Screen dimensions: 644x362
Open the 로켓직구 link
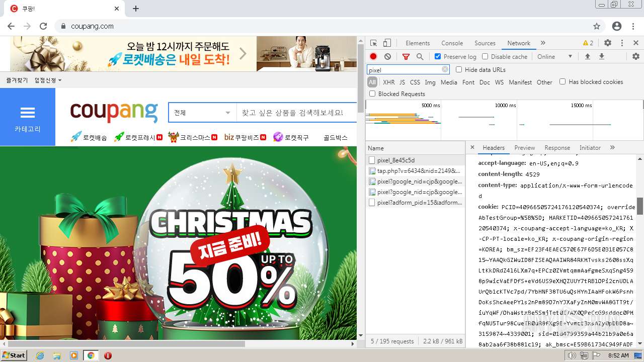(291, 137)
